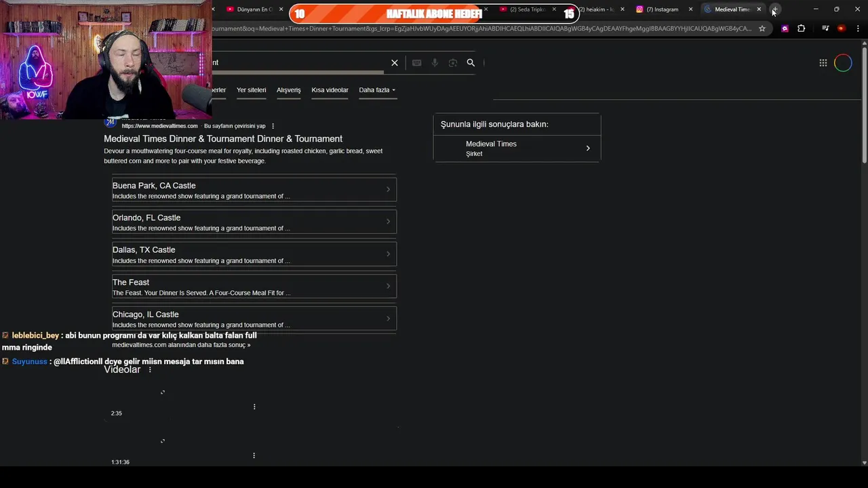Open the Orlando, FL Castle link

146,218
